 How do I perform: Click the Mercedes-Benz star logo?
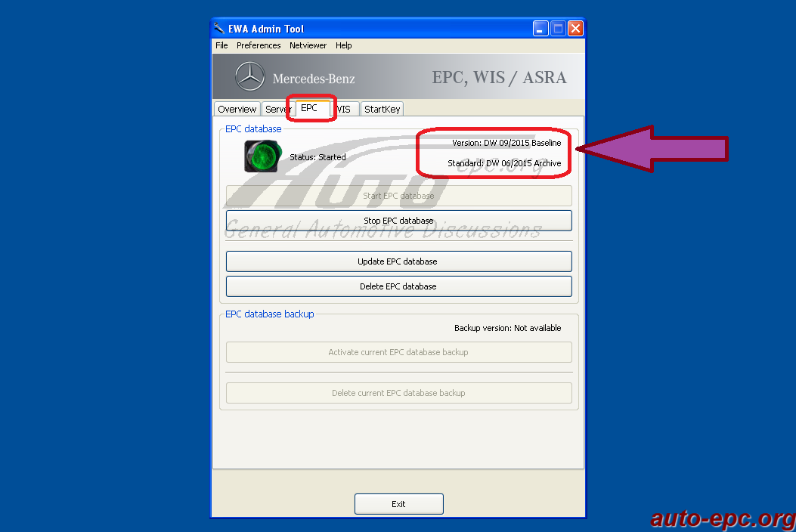click(x=249, y=76)
